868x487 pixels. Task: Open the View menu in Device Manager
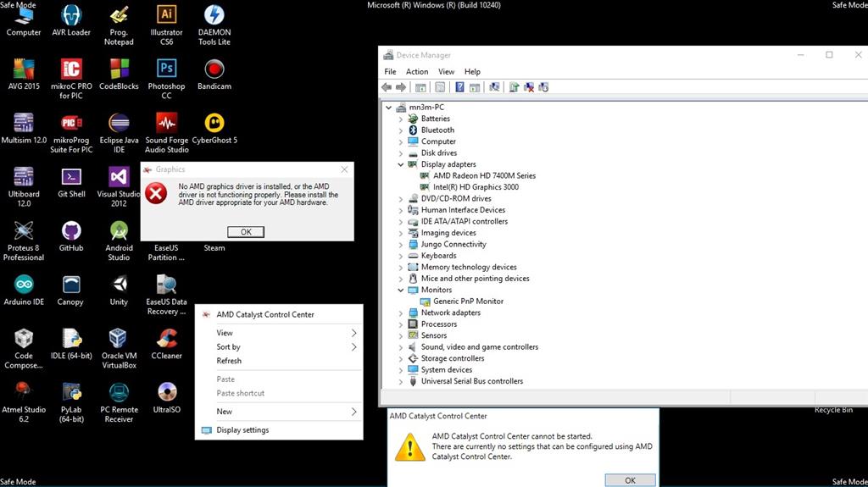tap(446, 71)
